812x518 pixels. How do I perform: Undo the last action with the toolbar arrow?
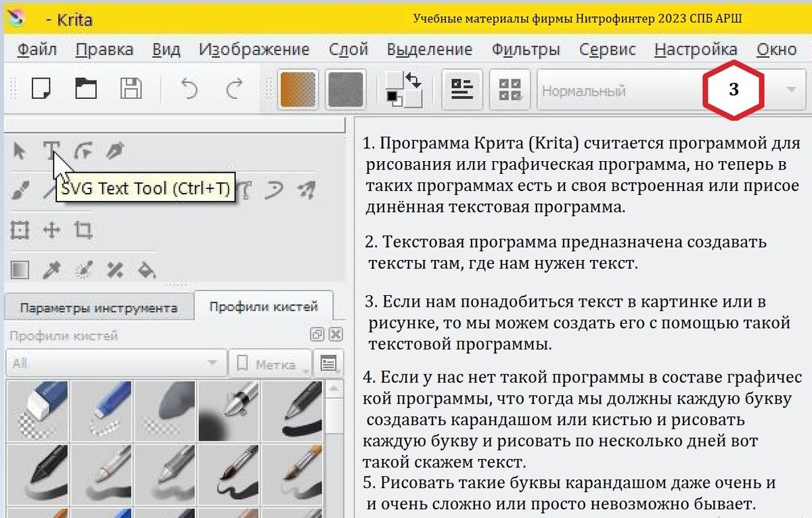189,89
